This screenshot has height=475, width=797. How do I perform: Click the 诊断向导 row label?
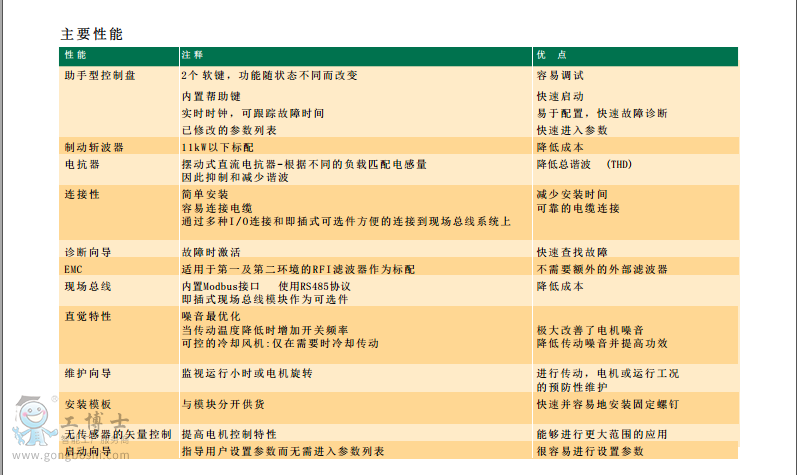(x=87, y=252)
